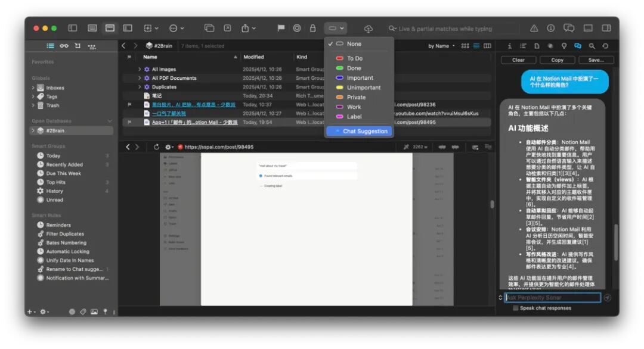Viewport: 644px width, 349px height.
Task: Click the lock icon in the toolbar
Action: (x=312, y=28)
